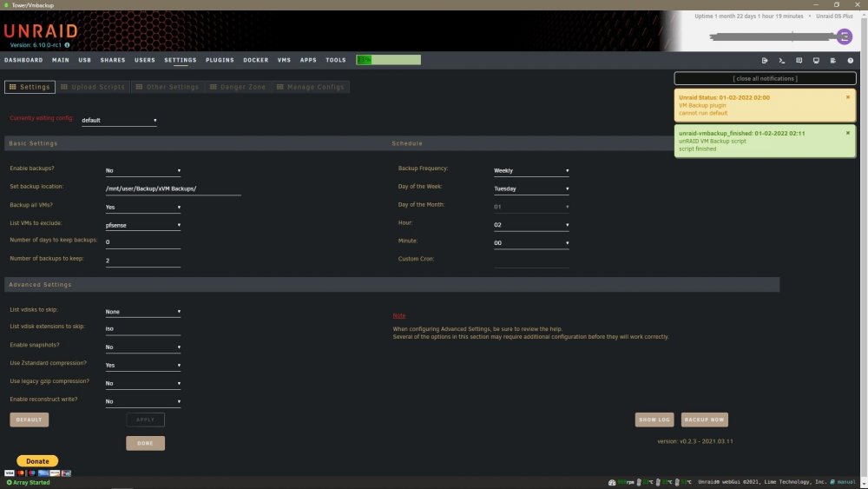Select the Settings tab
The height and width of the screenshot is (489, 868).
coord(30,87)
